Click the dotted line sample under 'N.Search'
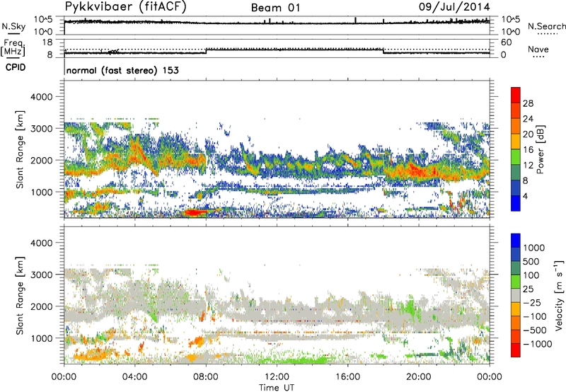The height and width of the screenshot is (392, 566). 548,34
